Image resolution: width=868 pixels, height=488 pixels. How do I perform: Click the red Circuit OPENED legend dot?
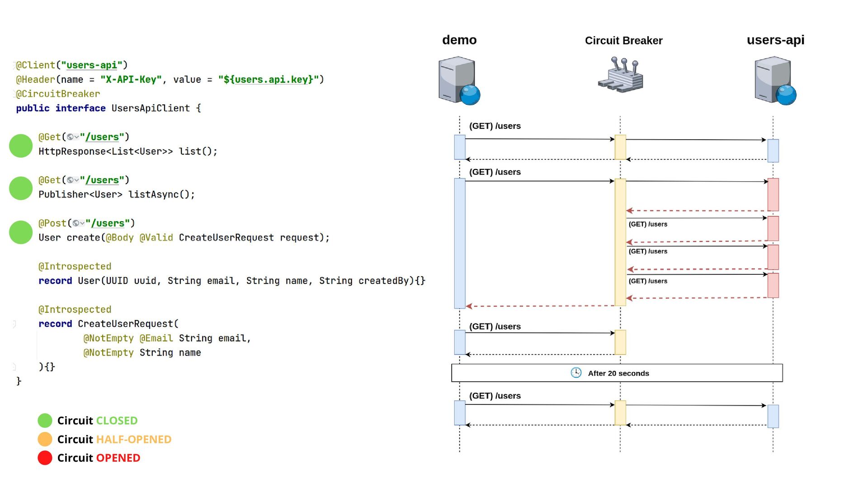point(45,458)
